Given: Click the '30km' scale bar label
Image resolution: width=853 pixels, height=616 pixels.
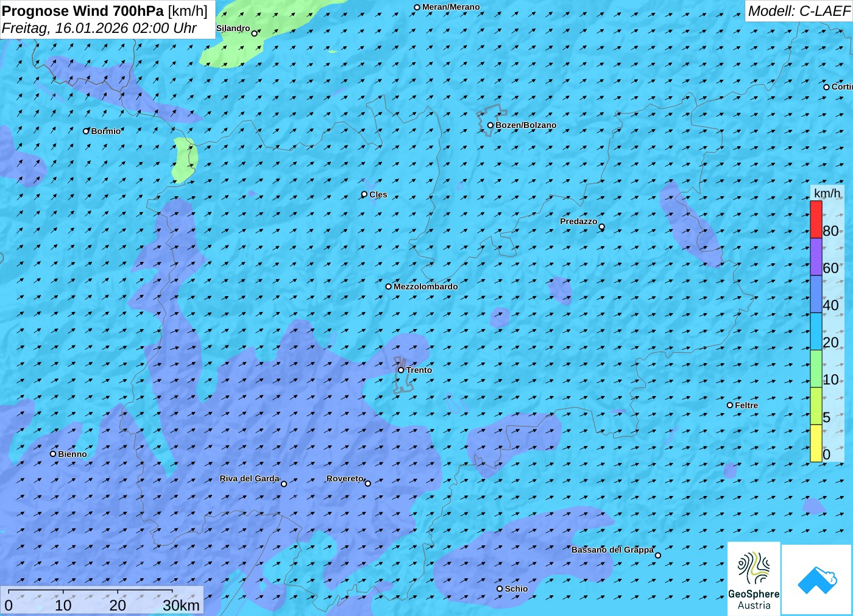Looking at the screenshot, I should (181, 605).
